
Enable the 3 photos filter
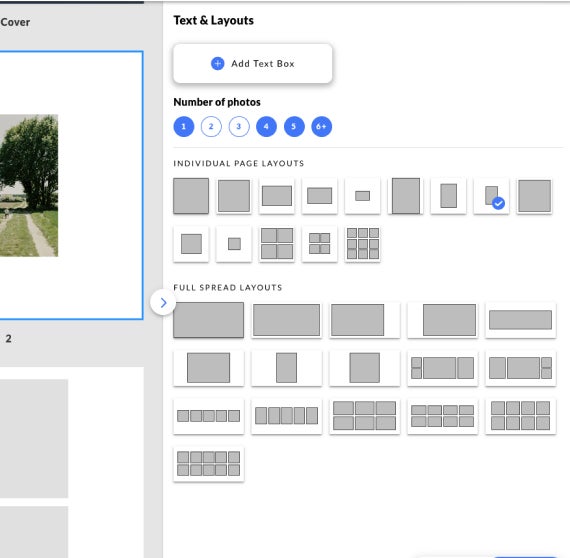pyautogui.click(x=239, y=127)
